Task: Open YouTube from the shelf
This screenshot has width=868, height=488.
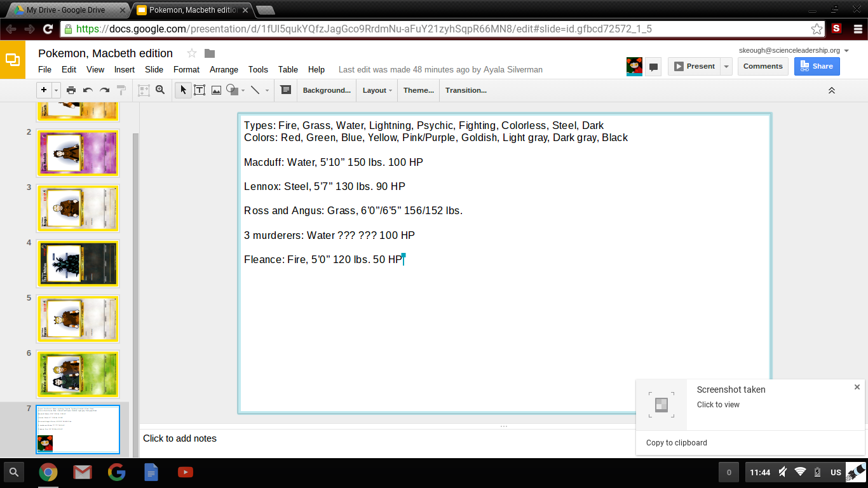Action: (x=186, y=472)
